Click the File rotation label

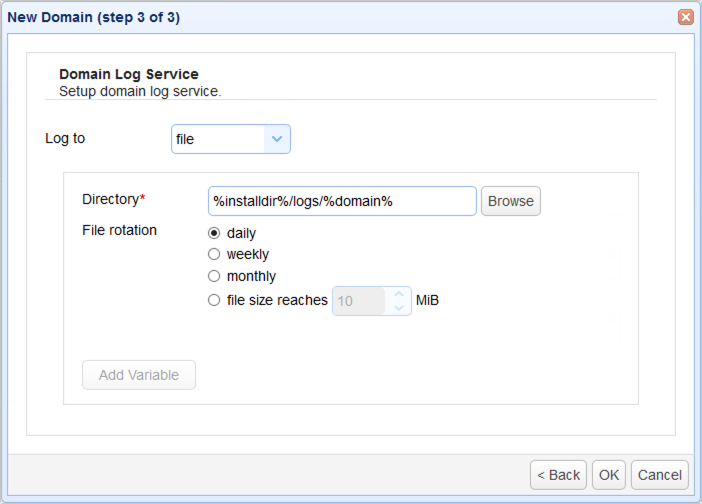coord(119,230)
